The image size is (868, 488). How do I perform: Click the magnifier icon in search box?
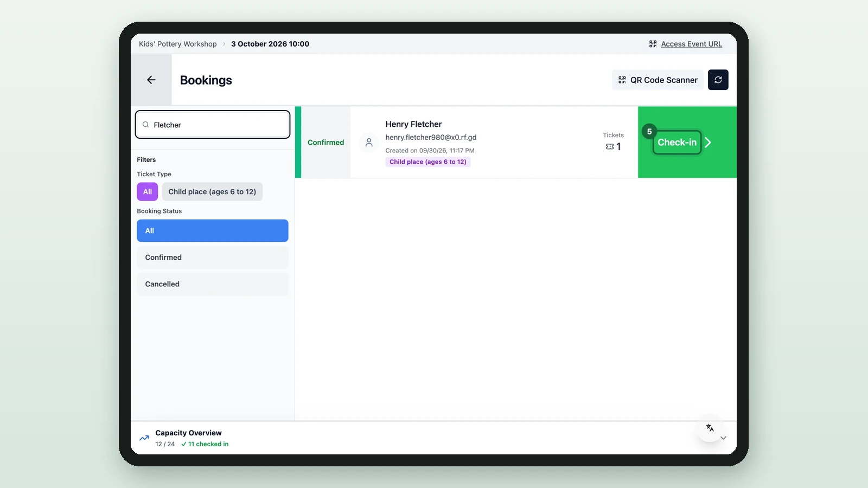[145, 125]
